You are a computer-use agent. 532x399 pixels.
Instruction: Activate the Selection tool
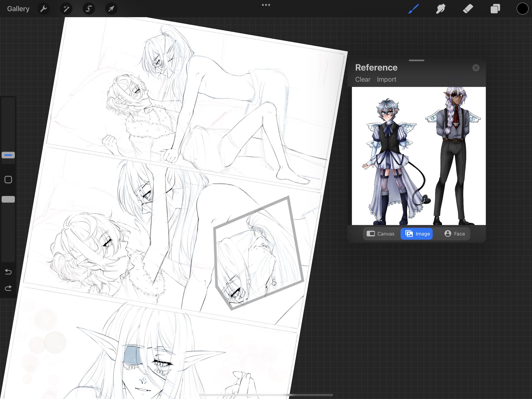(x=89, y=9)
